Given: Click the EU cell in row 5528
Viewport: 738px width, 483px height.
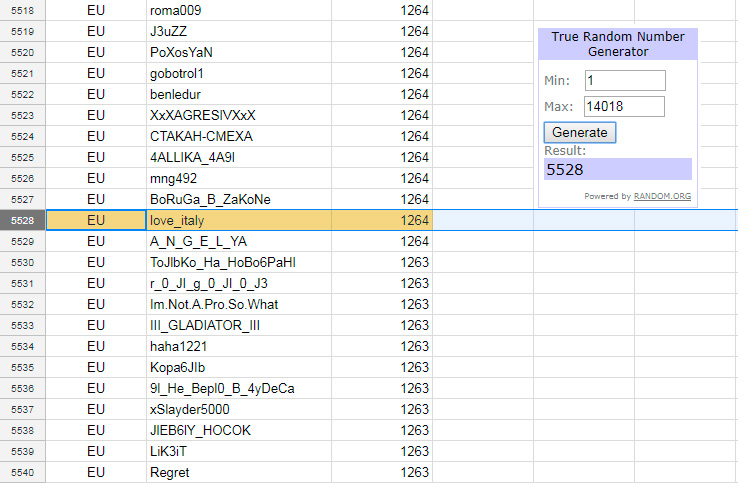Looking at the screenshot, I should coord(96,220).
